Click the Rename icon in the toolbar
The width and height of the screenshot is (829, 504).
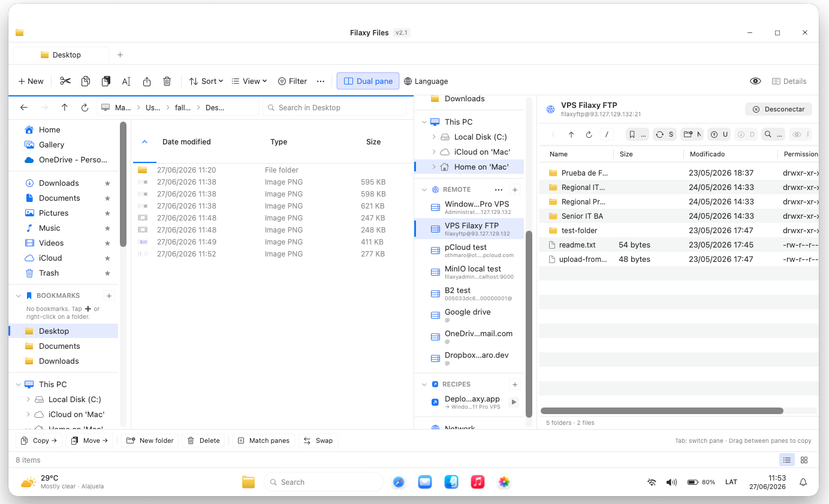click(126, 81)
